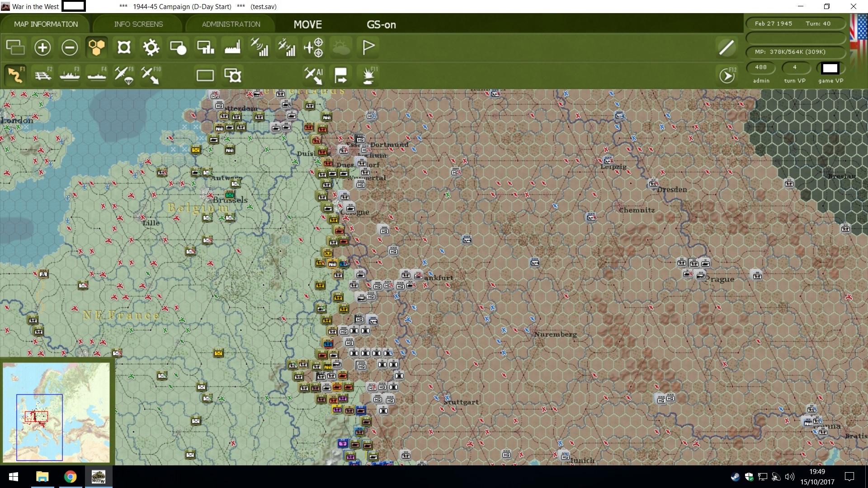Click the Leipzig city label
The width and height of the screenshot is (868, 488).
tap(613, 167)
